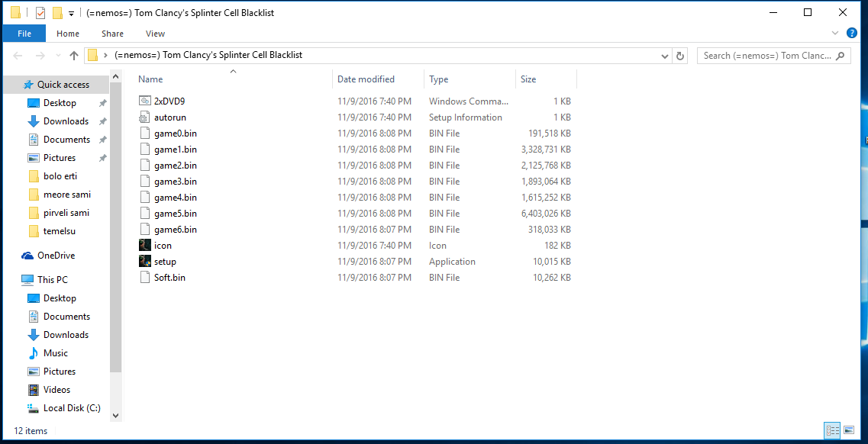Screen dimensions: 868x444
Task: Select the setup application icon
Action: (144, 262)
